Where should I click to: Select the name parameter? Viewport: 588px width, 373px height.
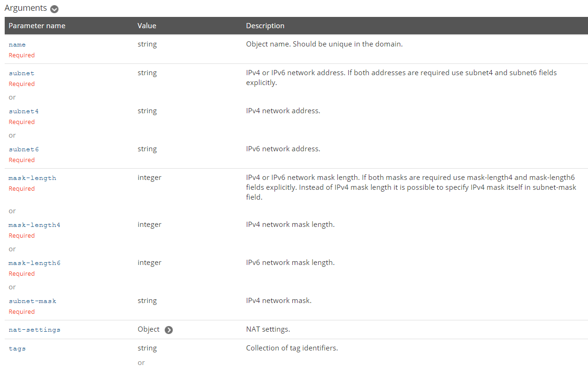point(17,45)
